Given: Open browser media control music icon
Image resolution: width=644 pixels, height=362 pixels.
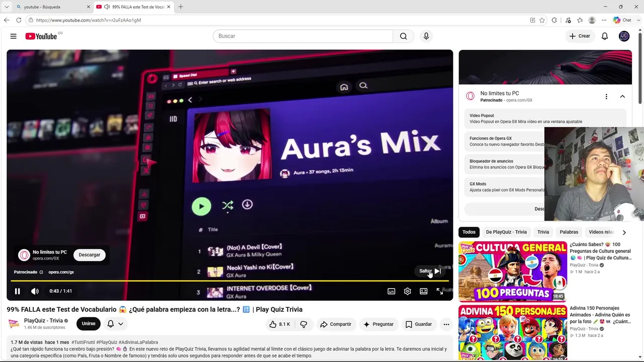Looking at the screenshot, I should (x=568, y=20).
